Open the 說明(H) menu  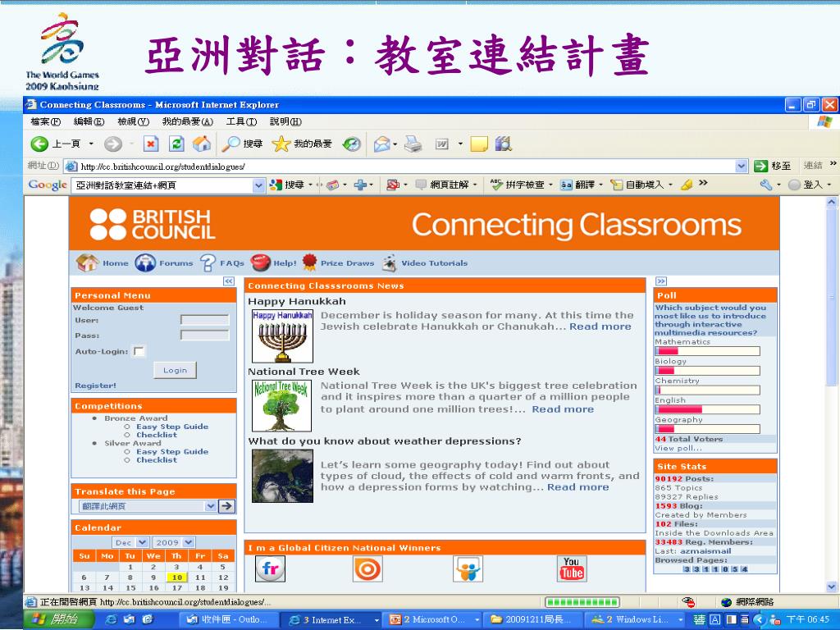coord(285,121)
